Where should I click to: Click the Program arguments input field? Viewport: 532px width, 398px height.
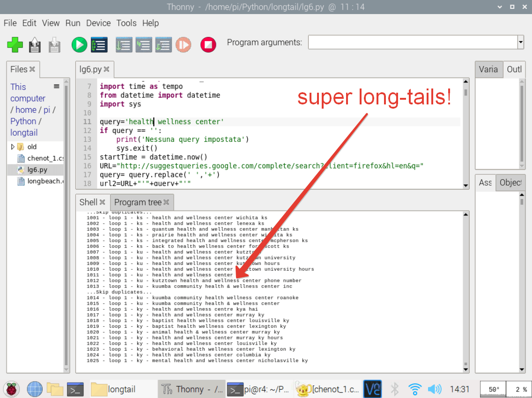click(412, 43)
